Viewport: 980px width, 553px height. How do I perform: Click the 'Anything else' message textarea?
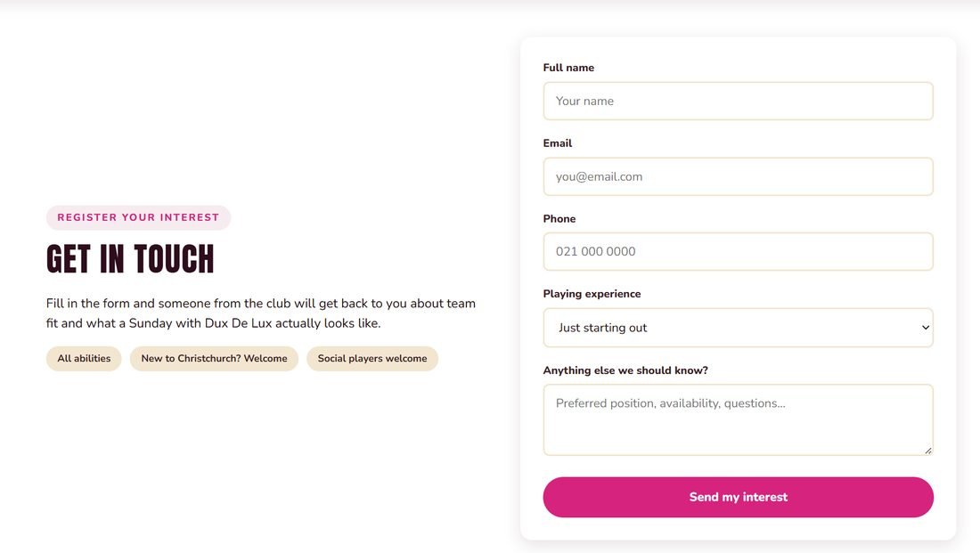739,420
